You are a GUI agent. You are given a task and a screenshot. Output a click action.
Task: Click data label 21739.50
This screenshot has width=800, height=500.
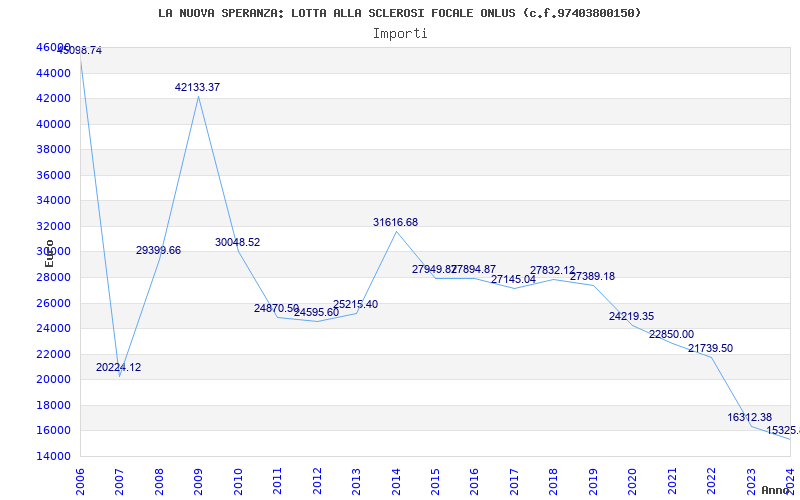(710, 348)
